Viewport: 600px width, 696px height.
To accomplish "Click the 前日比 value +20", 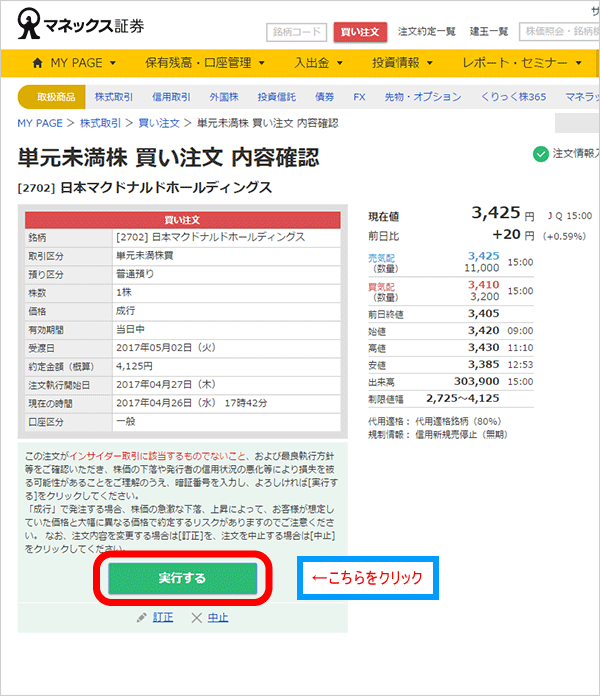I will (x=506, y=234).
